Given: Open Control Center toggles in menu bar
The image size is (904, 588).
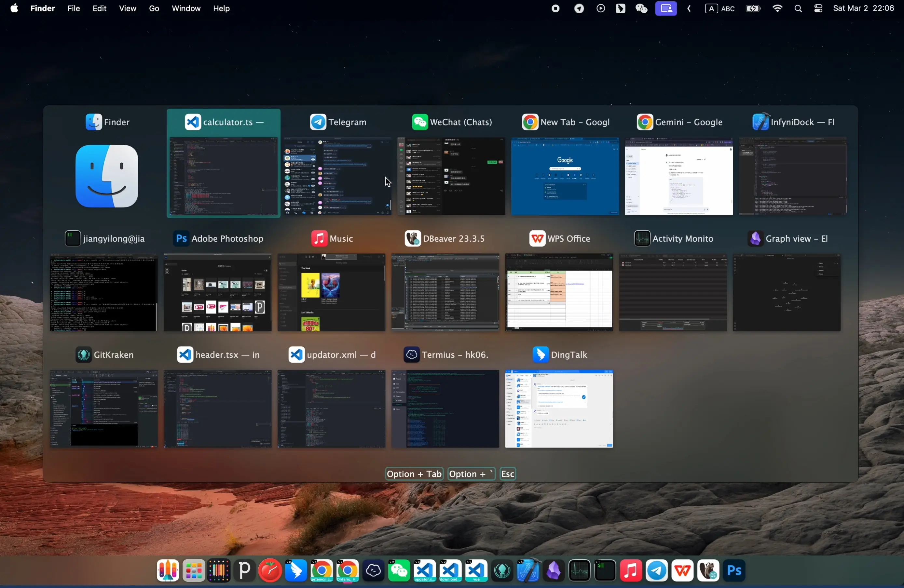Looking at the screenshot, I should pos(818,8).
